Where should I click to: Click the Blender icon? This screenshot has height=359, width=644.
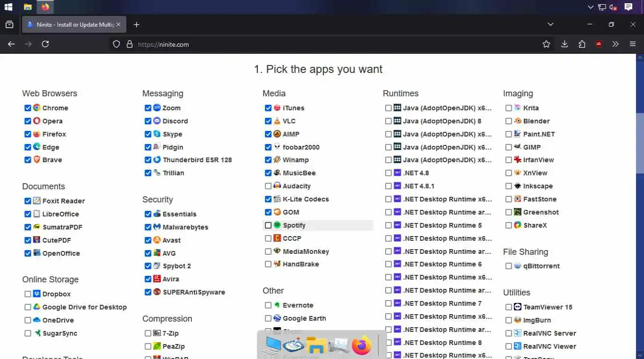518,121
